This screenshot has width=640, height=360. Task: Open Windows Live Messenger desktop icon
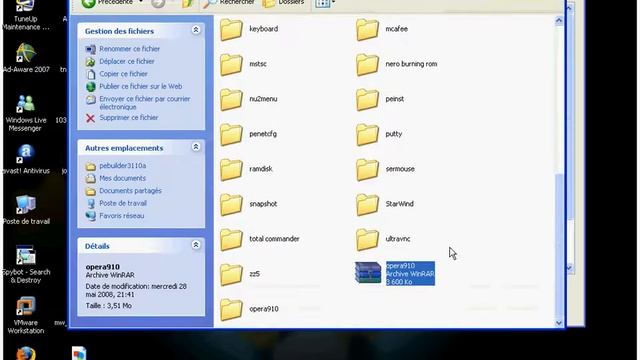(x=26, y=113)
